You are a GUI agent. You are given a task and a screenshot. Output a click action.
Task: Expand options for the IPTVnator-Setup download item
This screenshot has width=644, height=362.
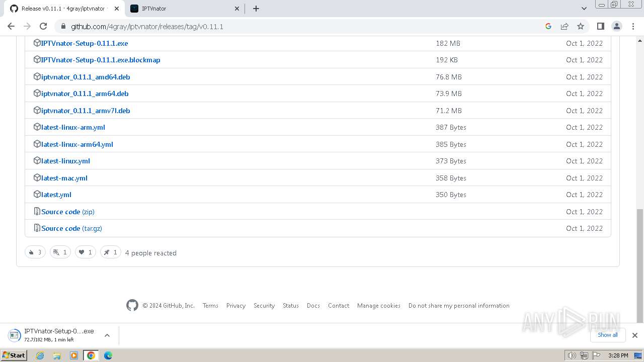[x=107, y=335]
